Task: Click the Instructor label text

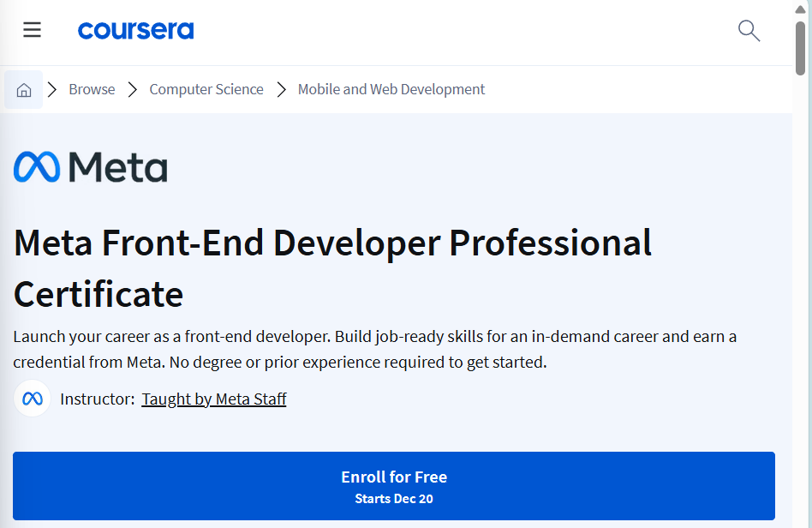Action: 98,399
